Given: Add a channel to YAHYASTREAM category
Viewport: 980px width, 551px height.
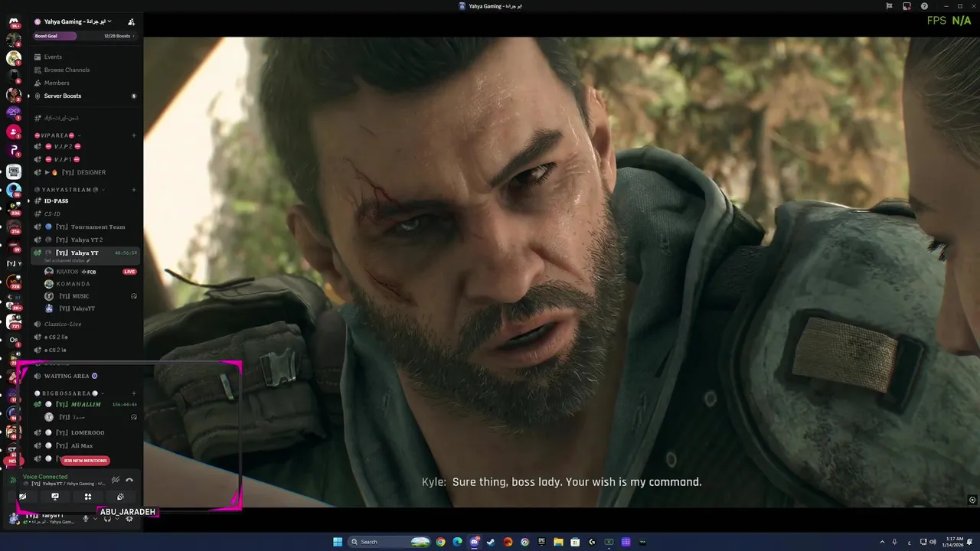Looking at the screenshot, I should click(x=134, y=190).
